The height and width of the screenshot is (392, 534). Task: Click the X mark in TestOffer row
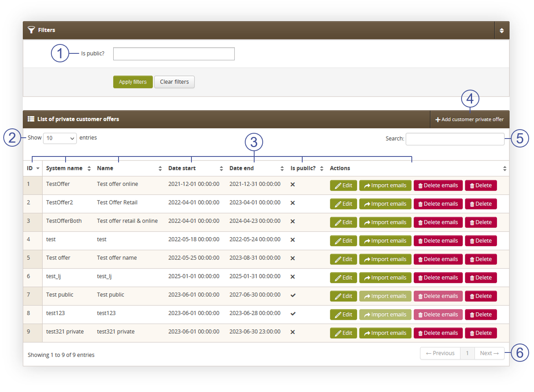pos(292,185)
